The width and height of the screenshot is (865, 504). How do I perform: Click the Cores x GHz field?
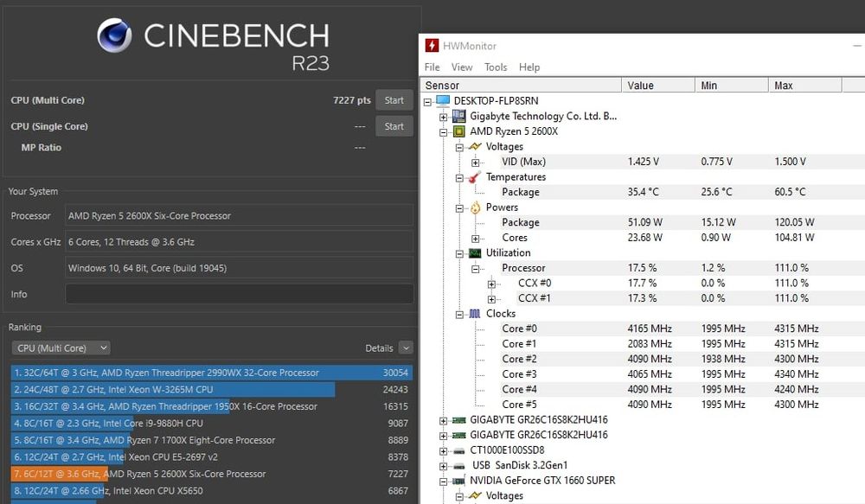(x=240, y=241)
